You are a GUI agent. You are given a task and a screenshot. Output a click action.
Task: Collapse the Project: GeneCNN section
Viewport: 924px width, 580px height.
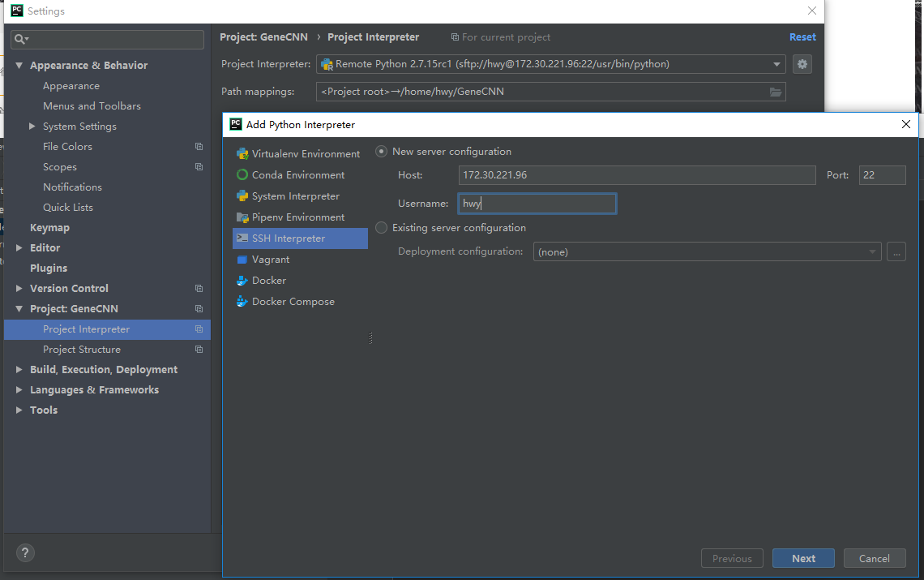(x=19, y=308)
